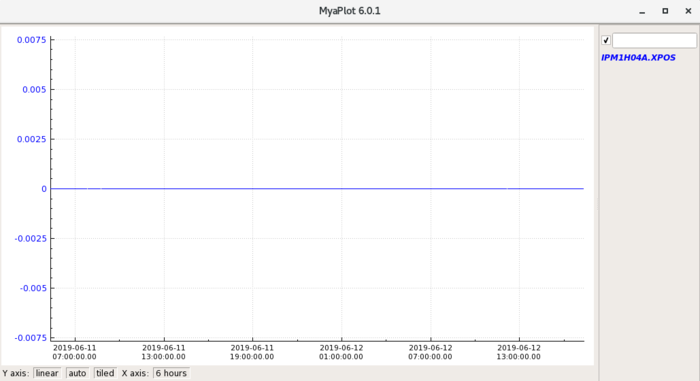Click the tiled layout button
Viewport: 700px width, 381px height.
(x=105, y=373)
